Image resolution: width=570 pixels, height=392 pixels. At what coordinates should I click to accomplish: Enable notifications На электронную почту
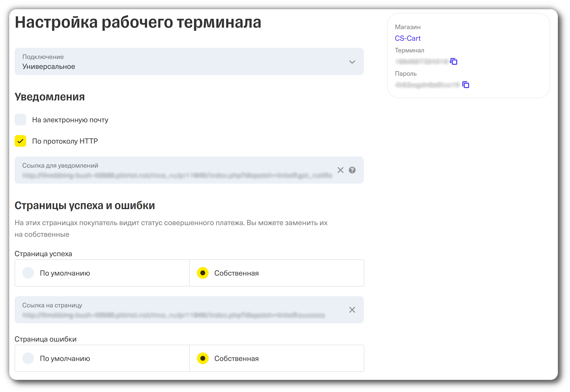click(20, 120)
